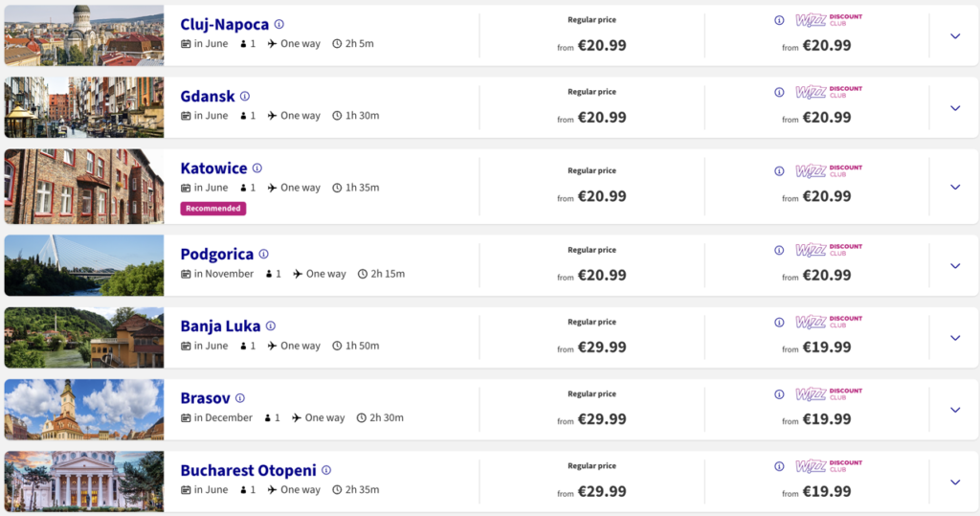Click the Bucharest Otopeni thumbnail photo
Screen dimensions: 980x516
[84, 481]
